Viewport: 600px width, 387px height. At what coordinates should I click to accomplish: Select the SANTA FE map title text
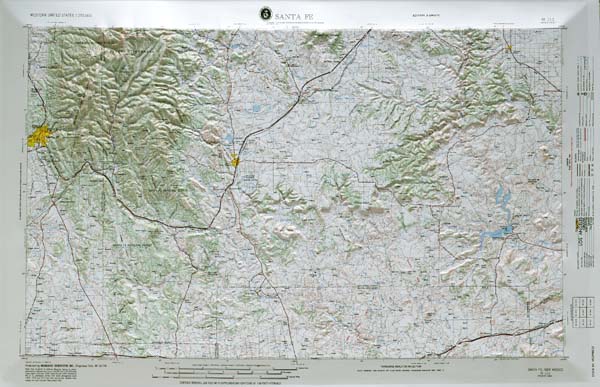[295, 16]
